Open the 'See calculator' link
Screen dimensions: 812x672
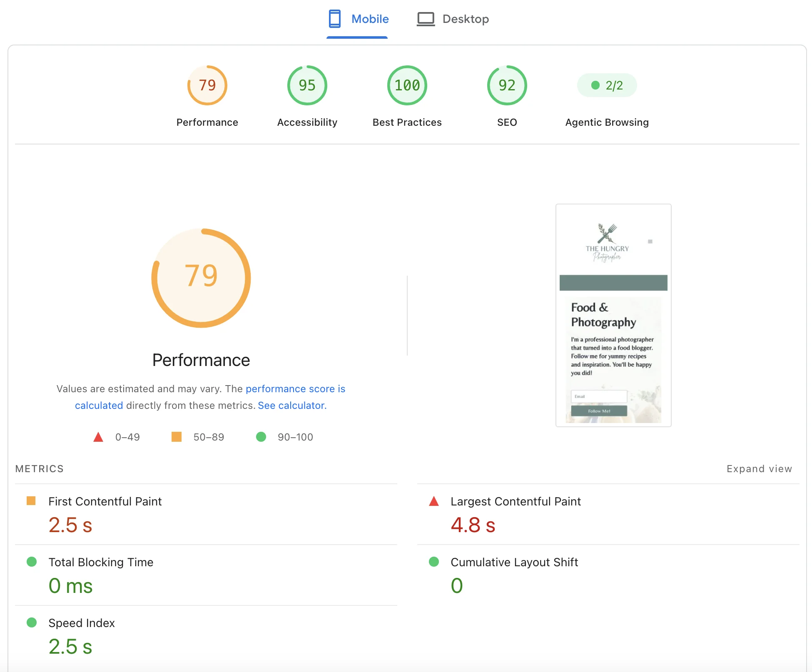pos(292,406)
